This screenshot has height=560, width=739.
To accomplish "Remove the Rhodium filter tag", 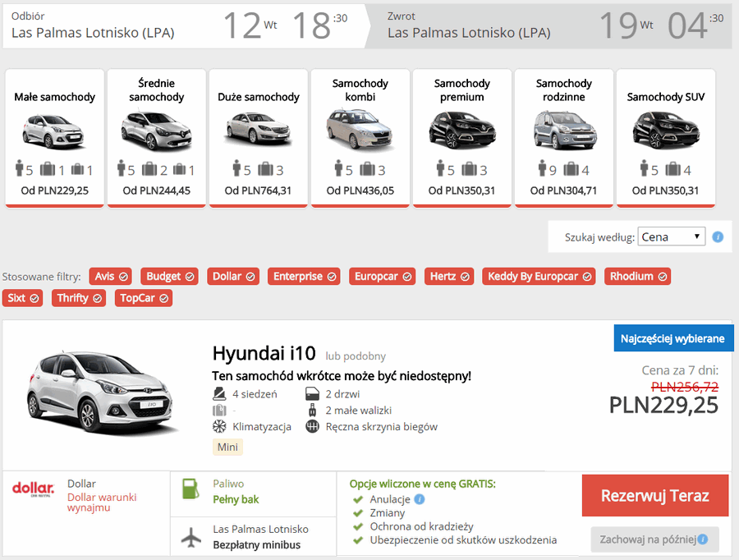I will 638,276.
